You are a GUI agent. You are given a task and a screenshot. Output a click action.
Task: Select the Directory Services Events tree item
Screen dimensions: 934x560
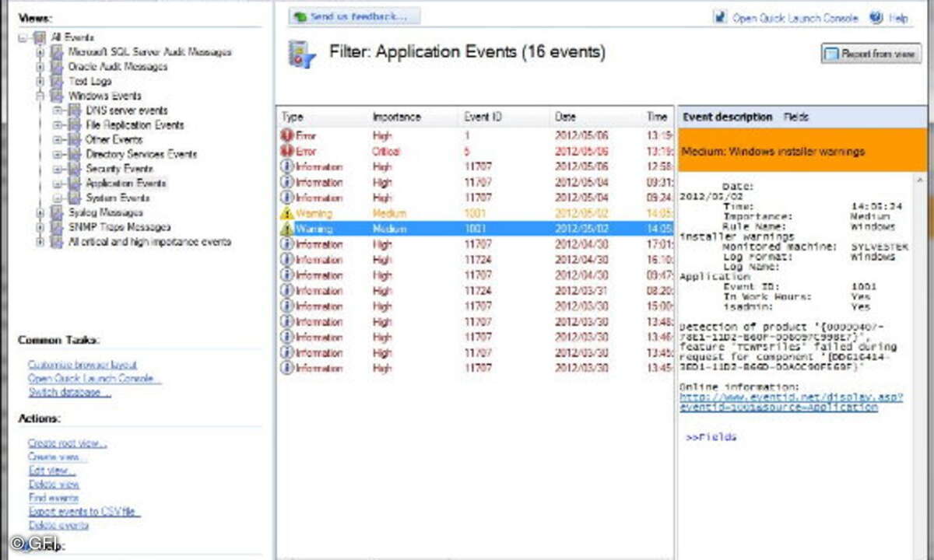(141, 154)
